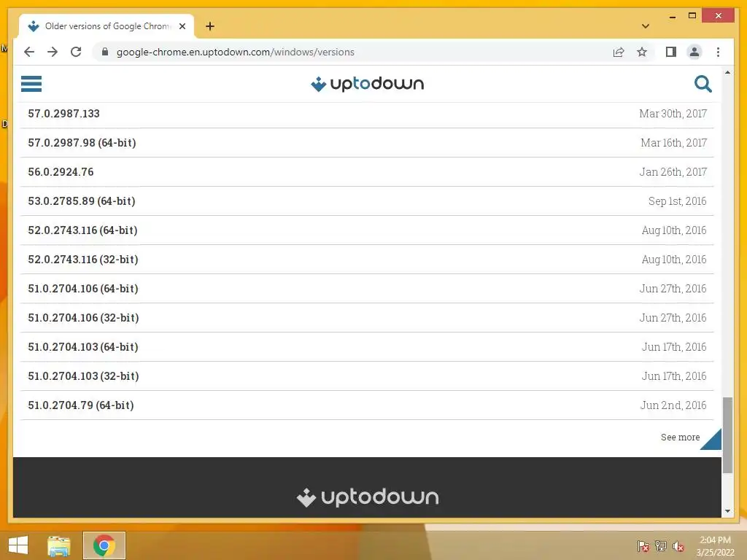Open the tab search dropdown arrow
The image size is (747, 560).
pos(646,26)
